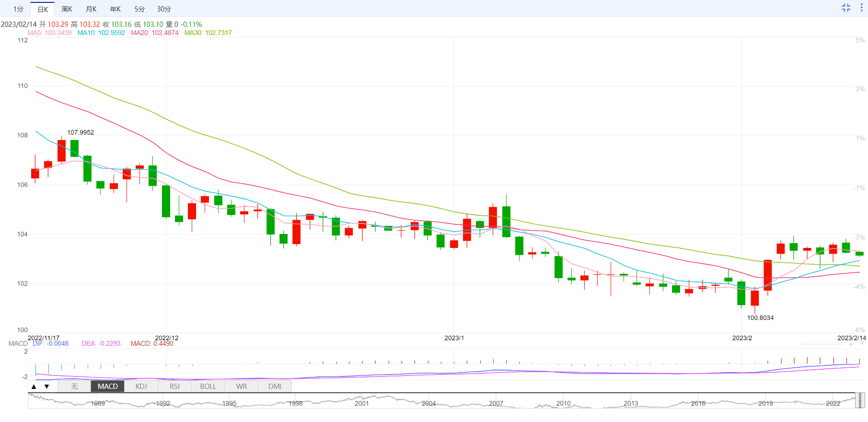Click the 107.9952 high price label
This screenshot has width=868, height=422.
point(81,132)
